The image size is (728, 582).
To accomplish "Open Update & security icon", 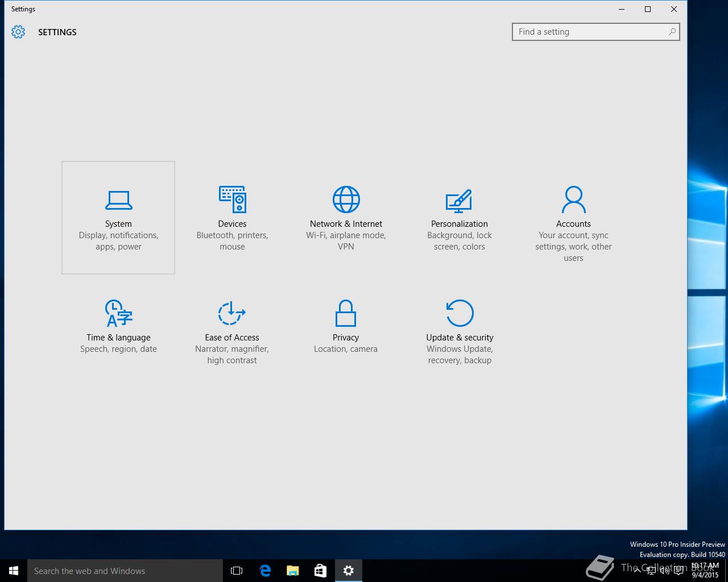I will 460,313.
